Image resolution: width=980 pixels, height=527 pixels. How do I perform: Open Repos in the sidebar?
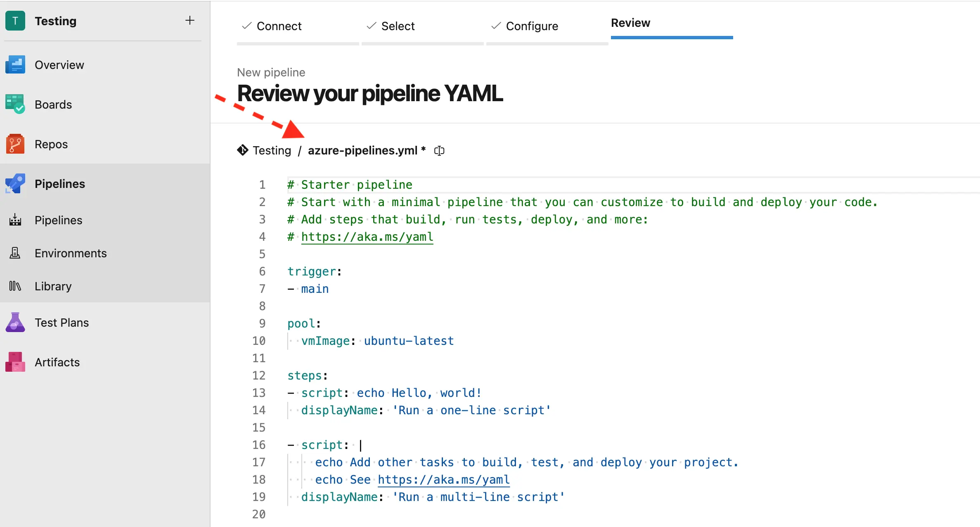pos(51,144)
